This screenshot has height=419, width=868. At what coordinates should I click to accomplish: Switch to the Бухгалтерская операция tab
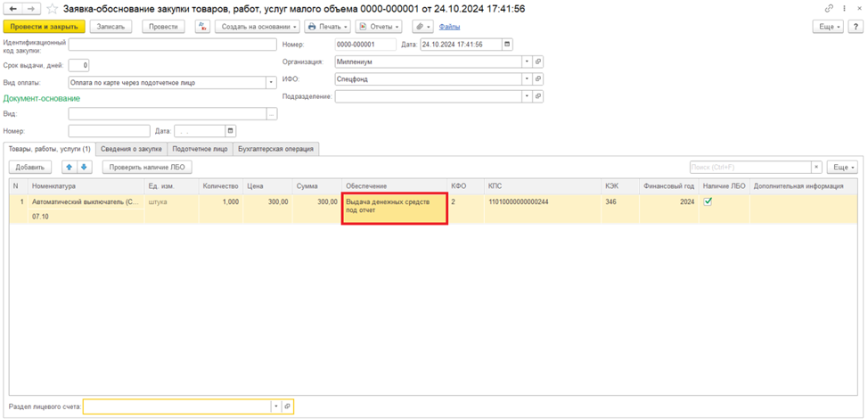(x=276, y=149)
